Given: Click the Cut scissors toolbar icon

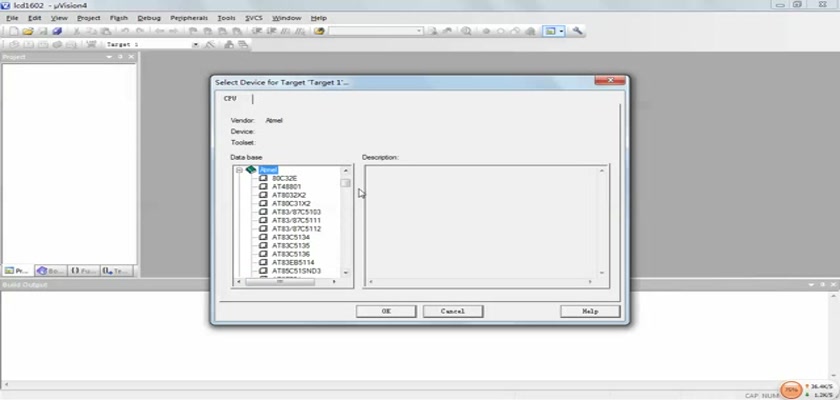Looking at the screenshot, I should pyautogui.click(x=76, y=31).
